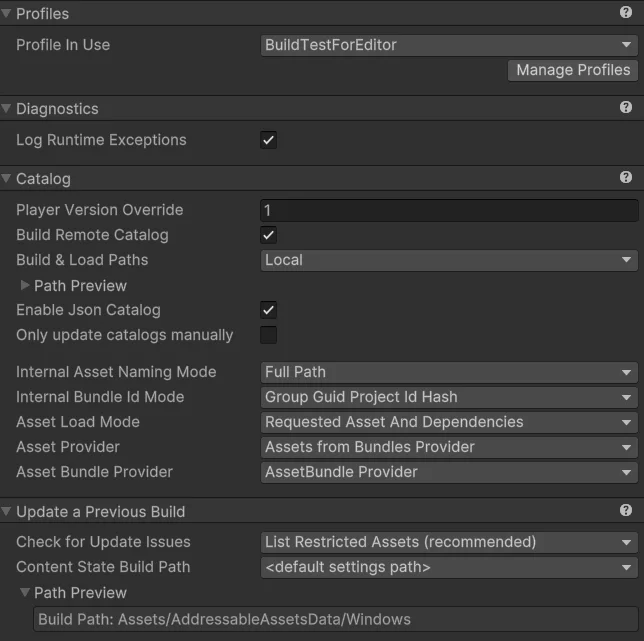Open help icon for Catalog section
The width and height of the screenshot is (644, 641).
(626, 177)
